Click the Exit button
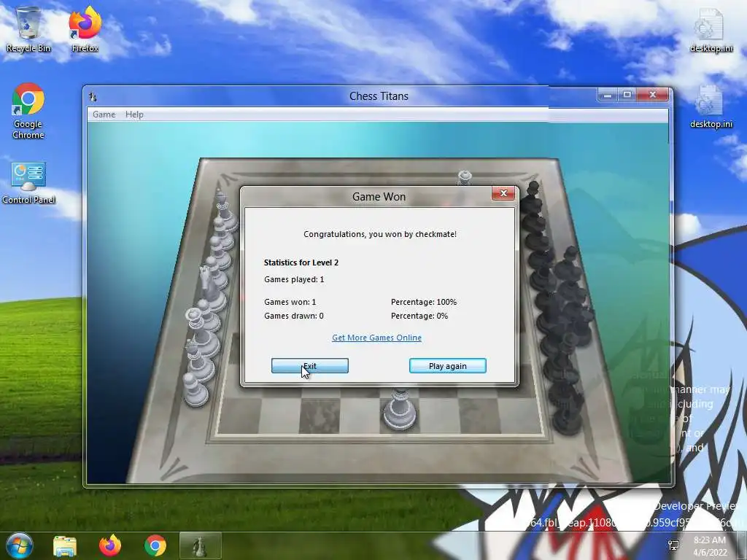Viewport: 747px width, 560px height. (309, 366)
